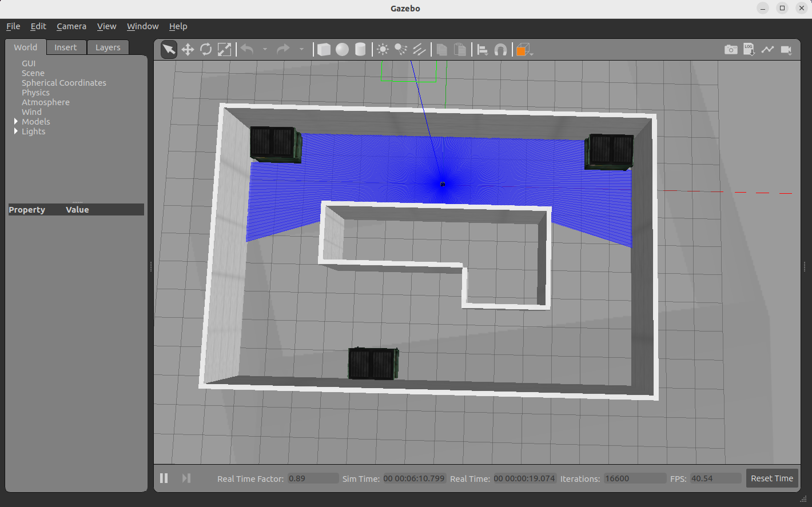Click the FPS value field
Screen dimensions: 812x507
point(715,478)
